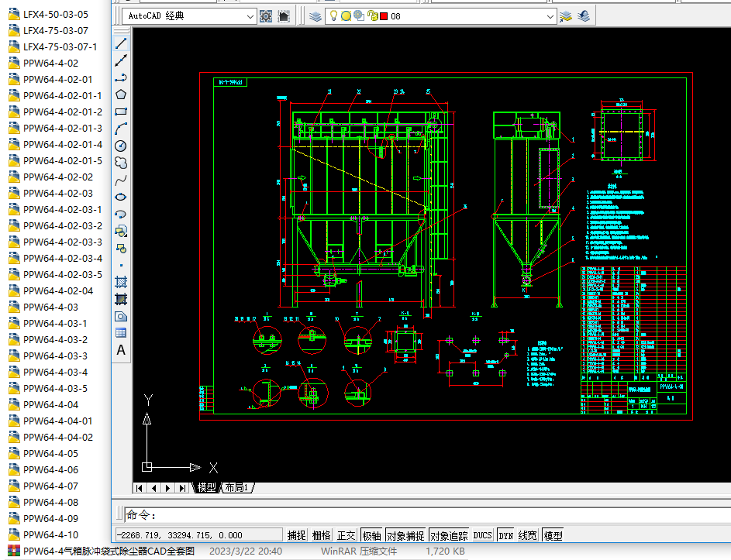Screen dimensions: 731x560
Task: Open the Hatch tool
Action: coord(121,282)
